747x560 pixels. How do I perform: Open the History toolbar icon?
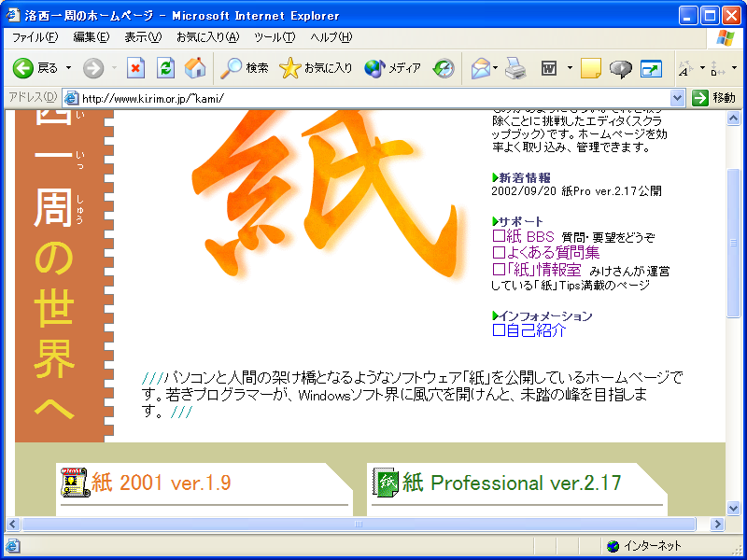444,68
